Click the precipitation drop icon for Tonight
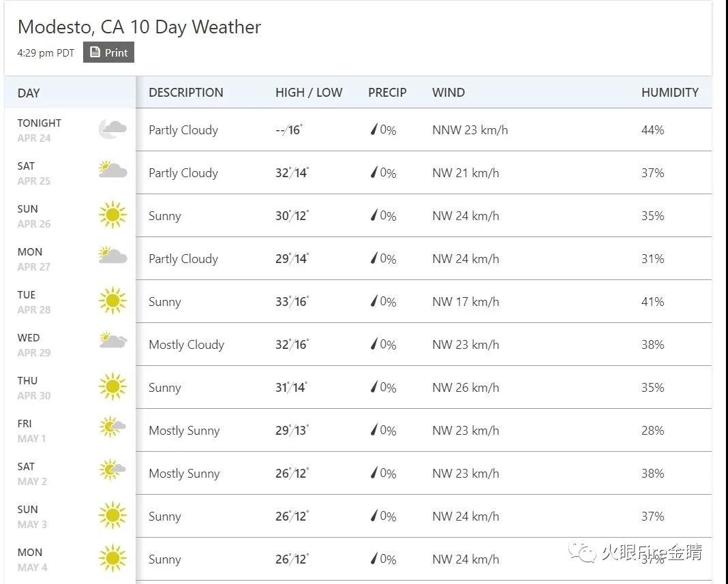Image resolution: width=728 pixels, height=584 pixels. pyautogui.click(x=374, y=129)
